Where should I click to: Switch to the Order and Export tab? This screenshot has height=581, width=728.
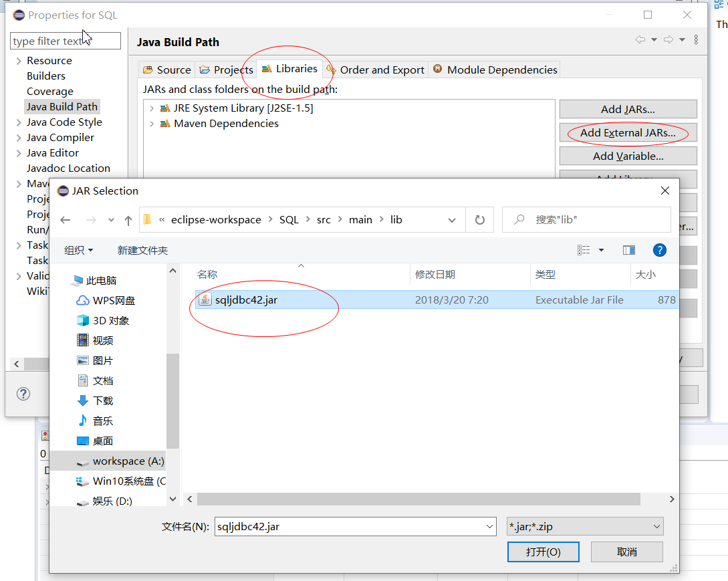[380, 69]
